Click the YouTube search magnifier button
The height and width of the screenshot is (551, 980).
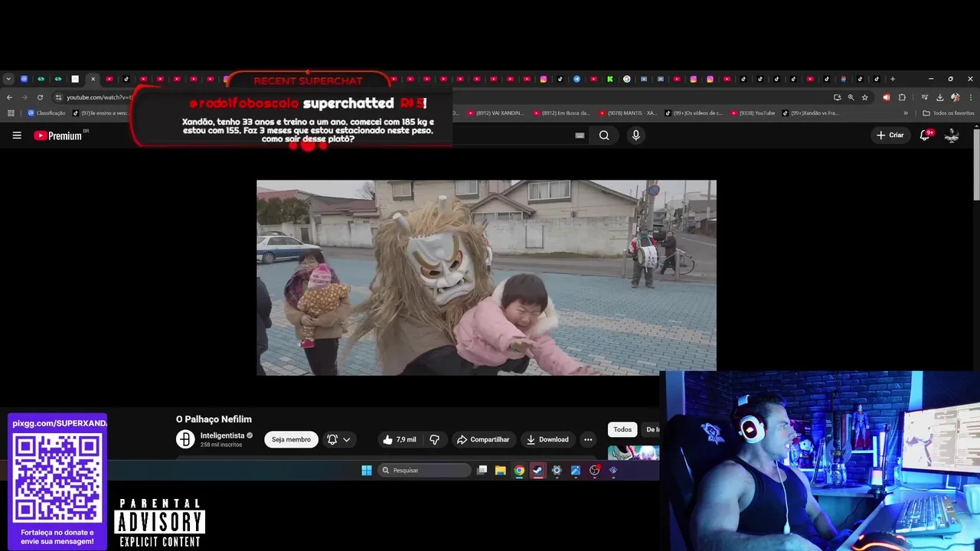604,135
